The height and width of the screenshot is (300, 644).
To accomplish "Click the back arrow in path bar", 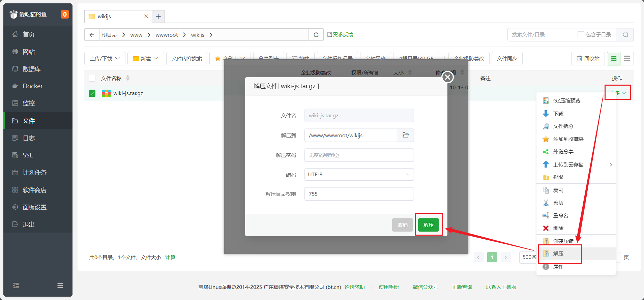I will point(92,35).
